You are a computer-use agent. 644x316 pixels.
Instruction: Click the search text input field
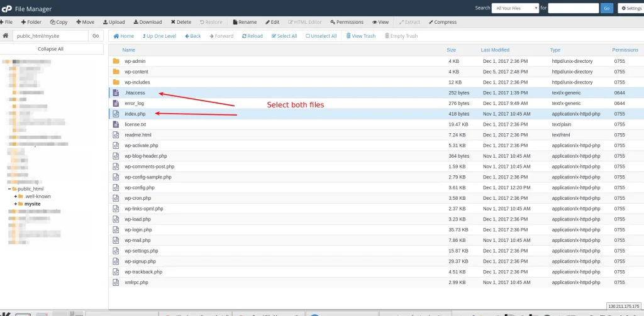point(573,8)
